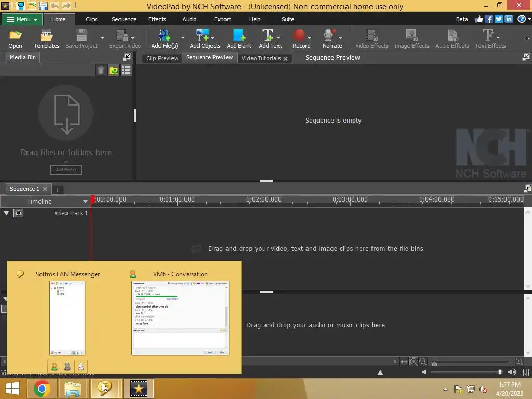Switch to the Effects ribbon tab

pyautogui.click(x=157, y=19)
